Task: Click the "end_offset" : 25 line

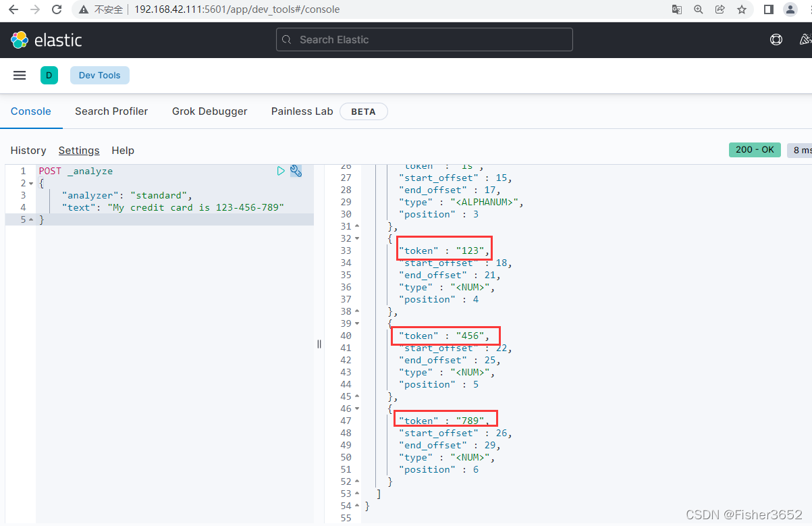Action: coord(450,360)
